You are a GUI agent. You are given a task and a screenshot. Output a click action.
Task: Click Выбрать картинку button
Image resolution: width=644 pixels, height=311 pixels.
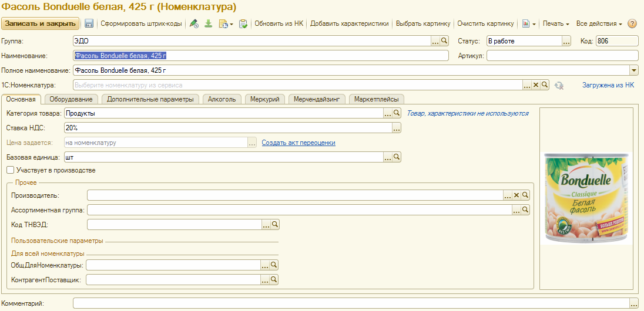point(423,24)
